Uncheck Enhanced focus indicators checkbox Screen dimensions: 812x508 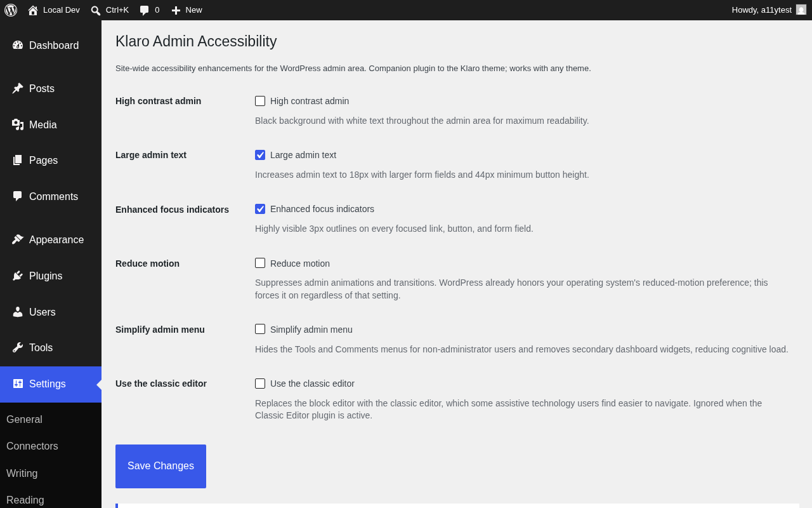pyautogui.click(x=260, y=209)
